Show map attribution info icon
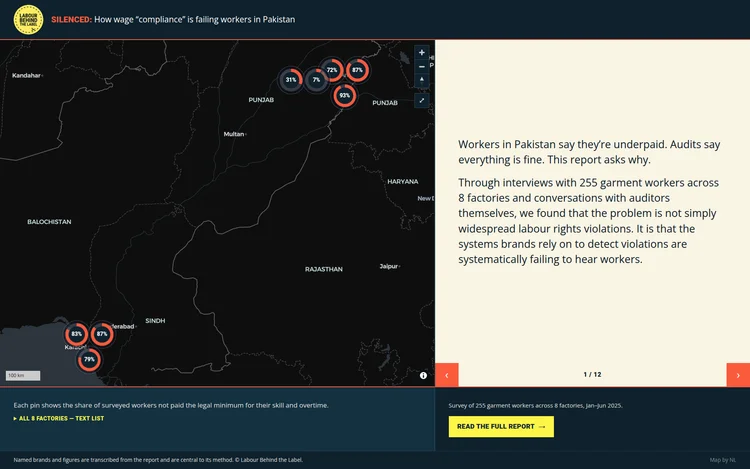This screenshot has width=750, height=469. [423, 375]
